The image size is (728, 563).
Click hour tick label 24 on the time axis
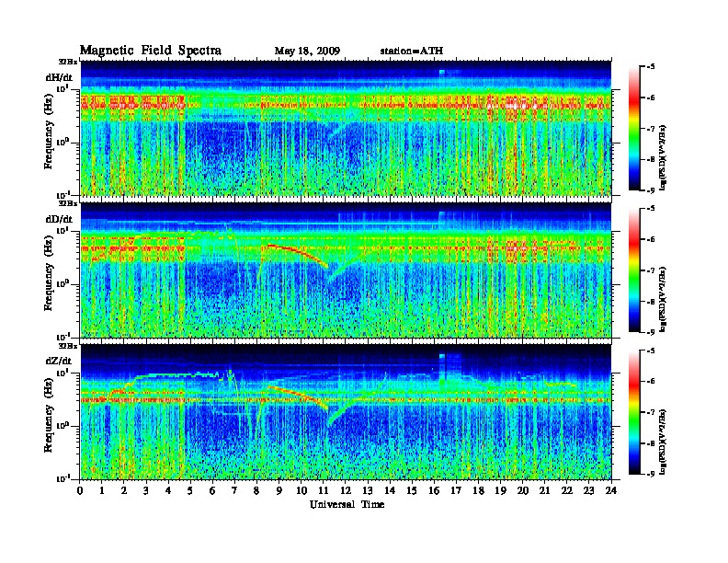tap(611, 490)
